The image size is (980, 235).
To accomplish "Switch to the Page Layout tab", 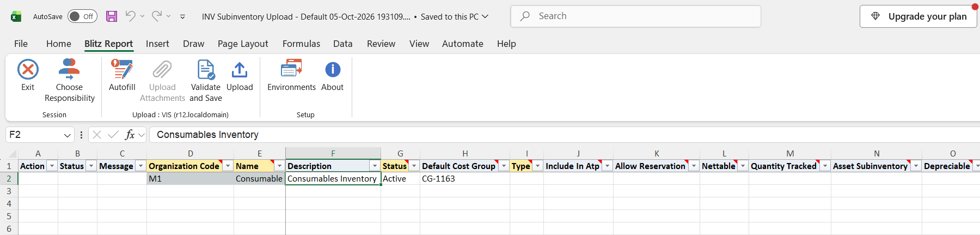I will click(x=243, y=44).
